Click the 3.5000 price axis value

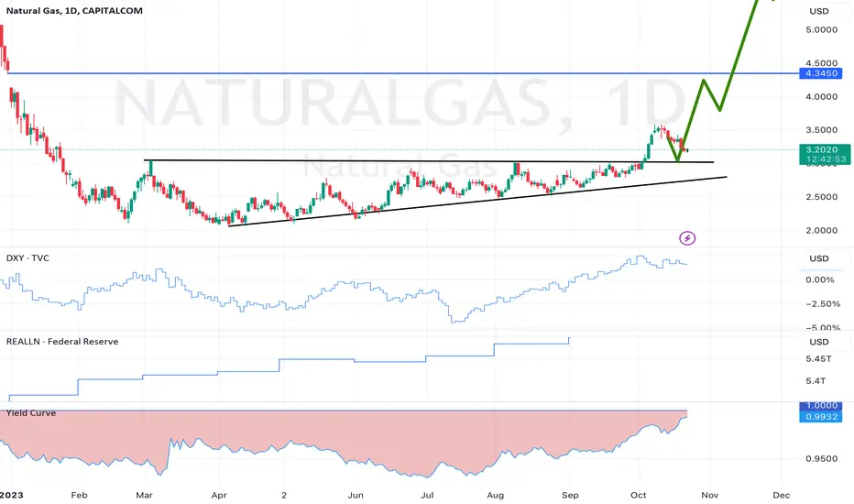821,130
